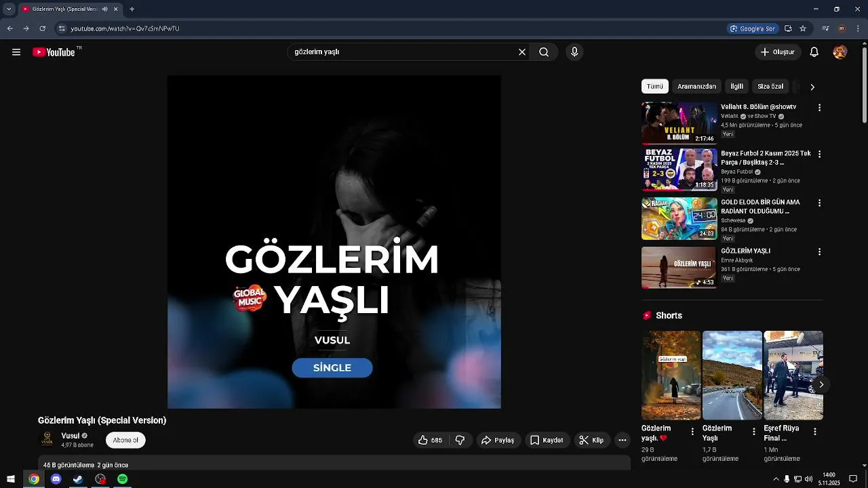Bookmark this page with the star icon

[803, 28]
